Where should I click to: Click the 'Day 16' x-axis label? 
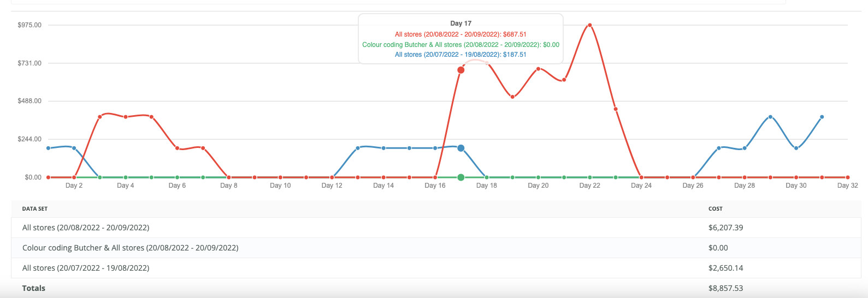coord(435,186)
